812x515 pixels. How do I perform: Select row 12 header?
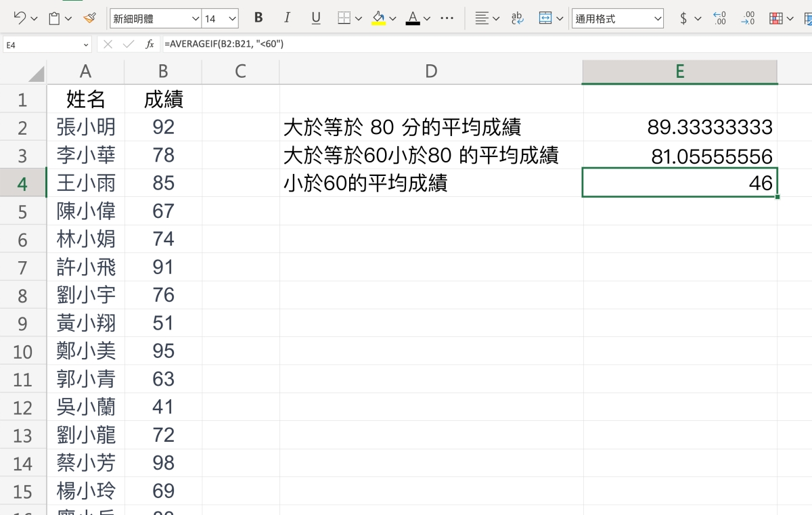(23, 407)
